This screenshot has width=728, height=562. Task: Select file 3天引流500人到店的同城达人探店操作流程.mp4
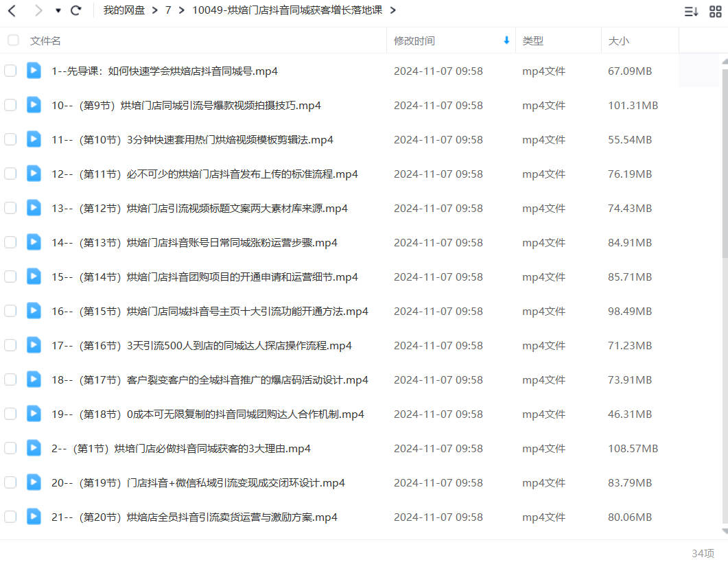coord(202,346)
